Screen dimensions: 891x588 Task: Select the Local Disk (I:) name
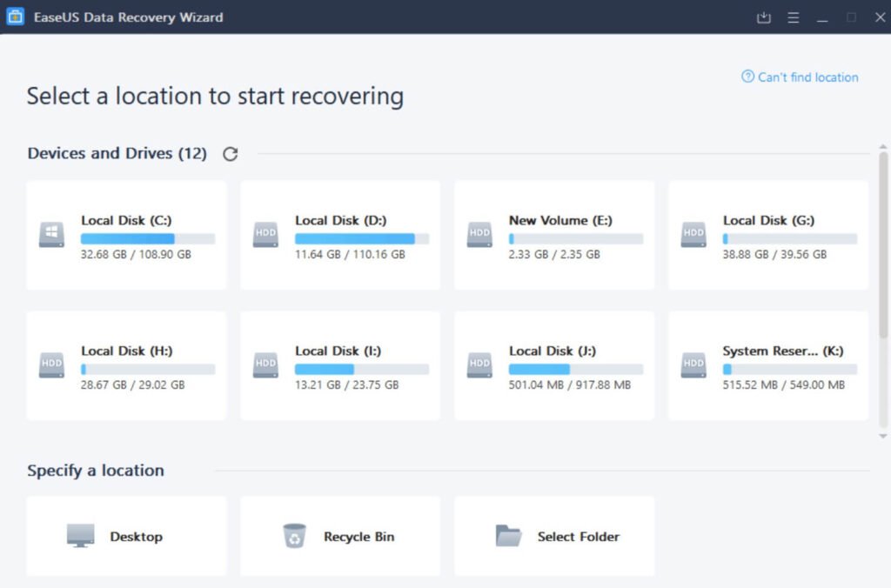coord(338,351)
